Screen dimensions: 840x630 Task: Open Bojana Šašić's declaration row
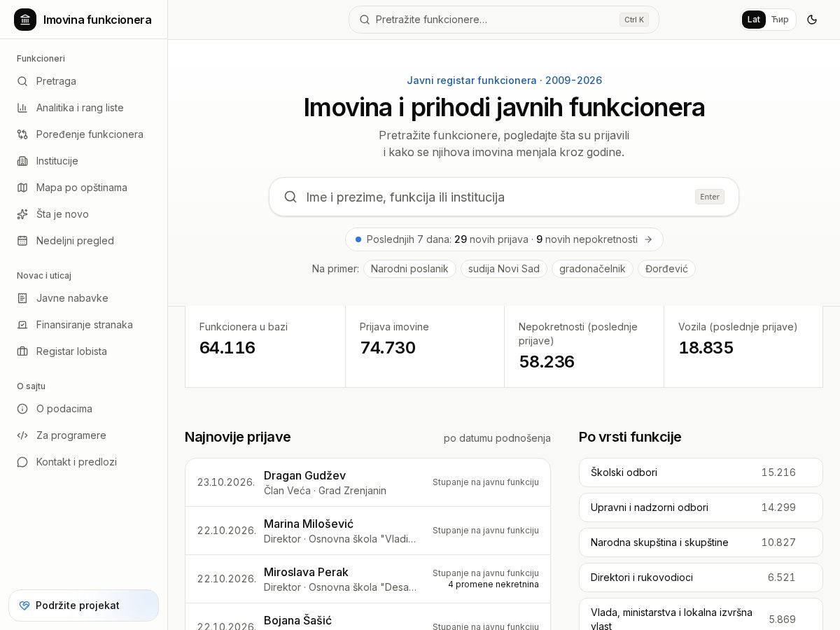(368, 617)
